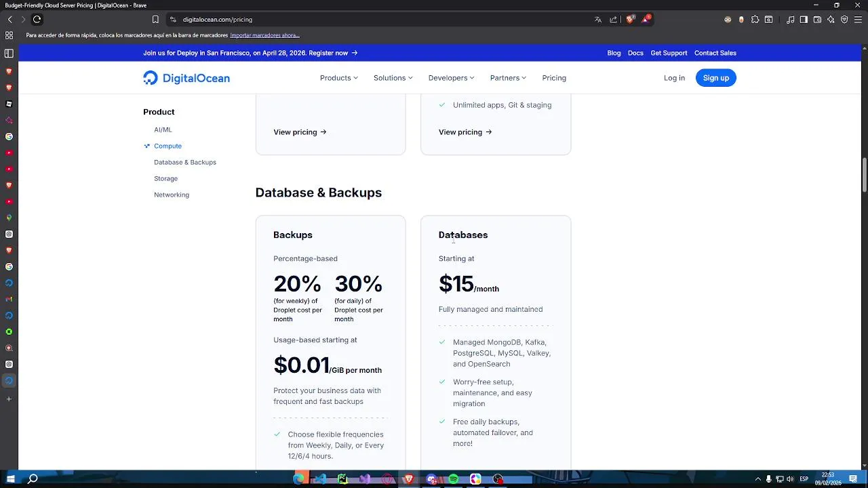
Task: Open the Docs link
Action: coord(635,53)
